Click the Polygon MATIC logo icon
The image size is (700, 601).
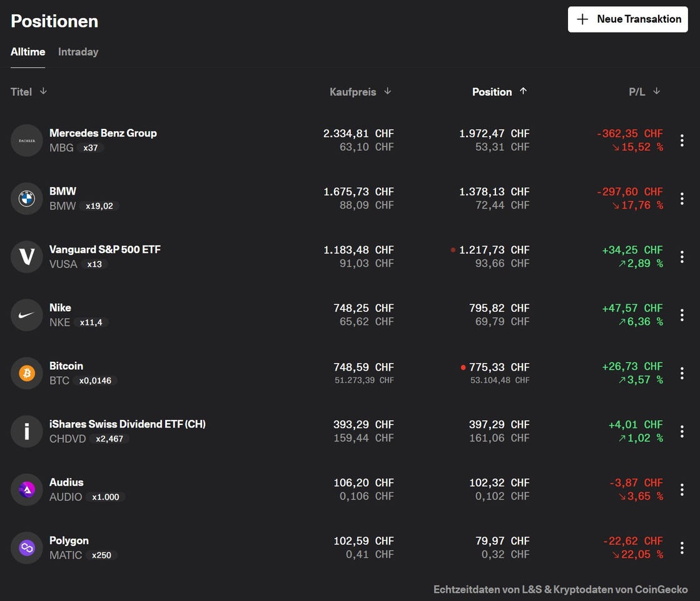pyautogui.click(x=27, y=548)
